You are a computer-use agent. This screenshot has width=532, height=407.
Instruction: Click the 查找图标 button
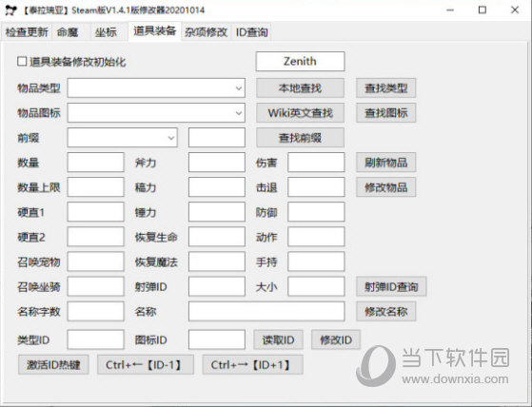(x=385, y=113)
